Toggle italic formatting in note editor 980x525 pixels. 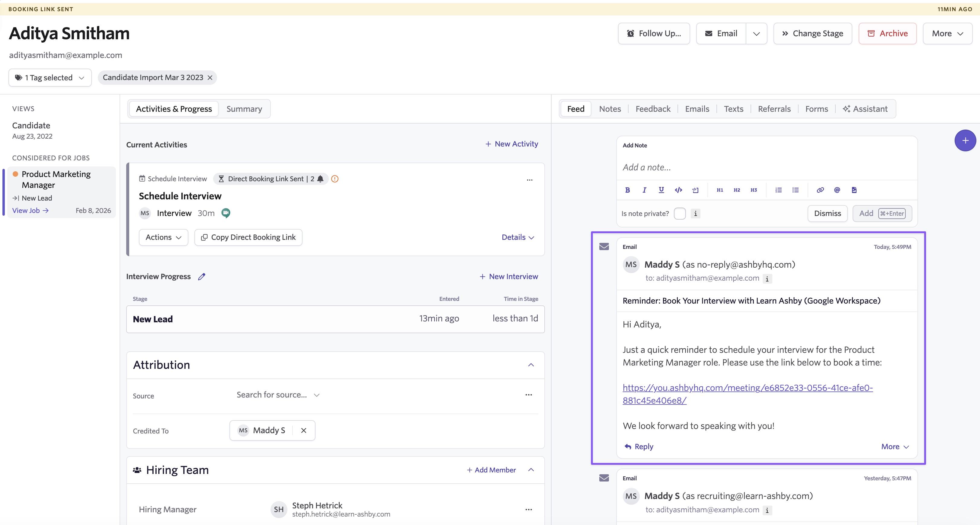point(644,190)
